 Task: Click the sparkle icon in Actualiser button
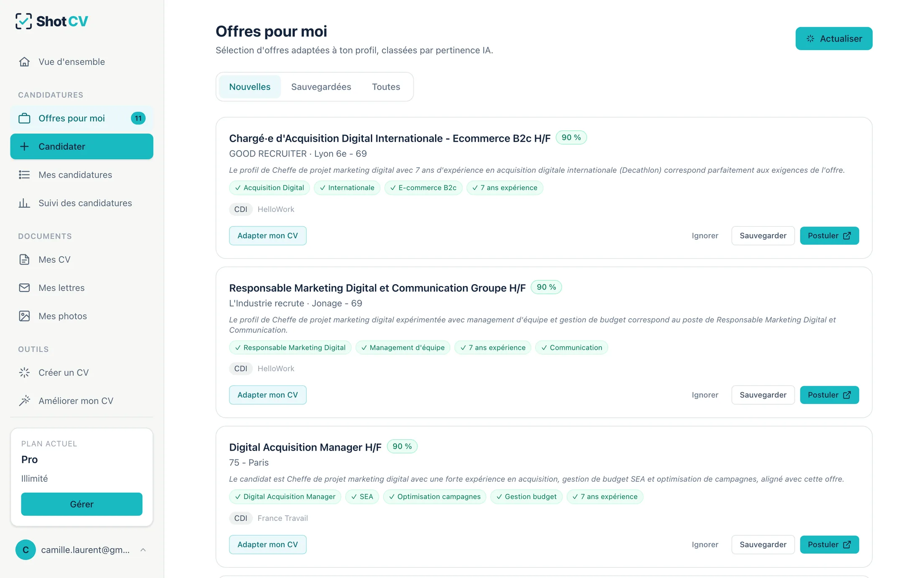tap(810, 39)
